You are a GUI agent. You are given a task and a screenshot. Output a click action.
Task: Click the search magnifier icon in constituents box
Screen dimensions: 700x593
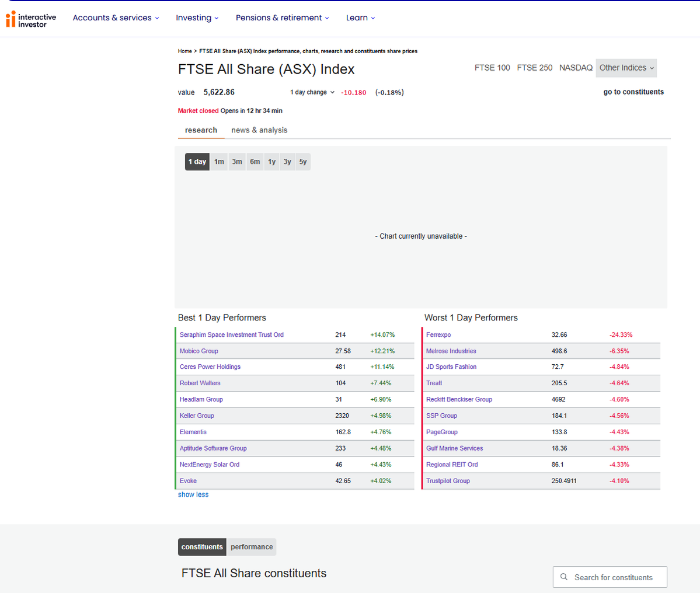(x=564, y=577)
